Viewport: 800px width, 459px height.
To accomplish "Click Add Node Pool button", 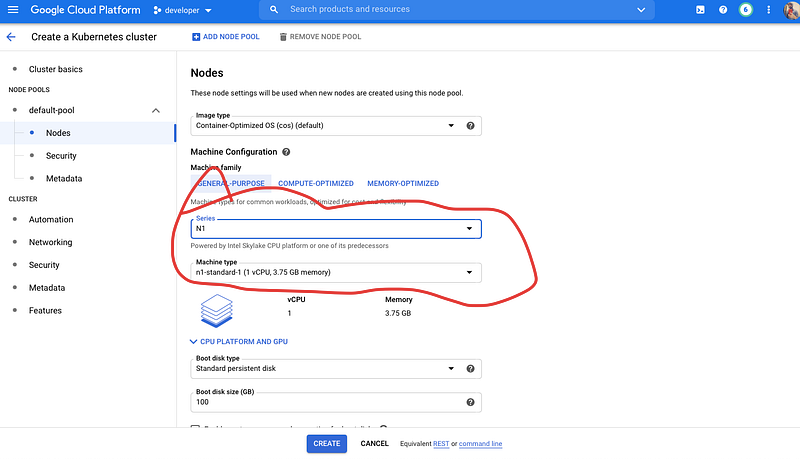I will (x=226, y=37).
